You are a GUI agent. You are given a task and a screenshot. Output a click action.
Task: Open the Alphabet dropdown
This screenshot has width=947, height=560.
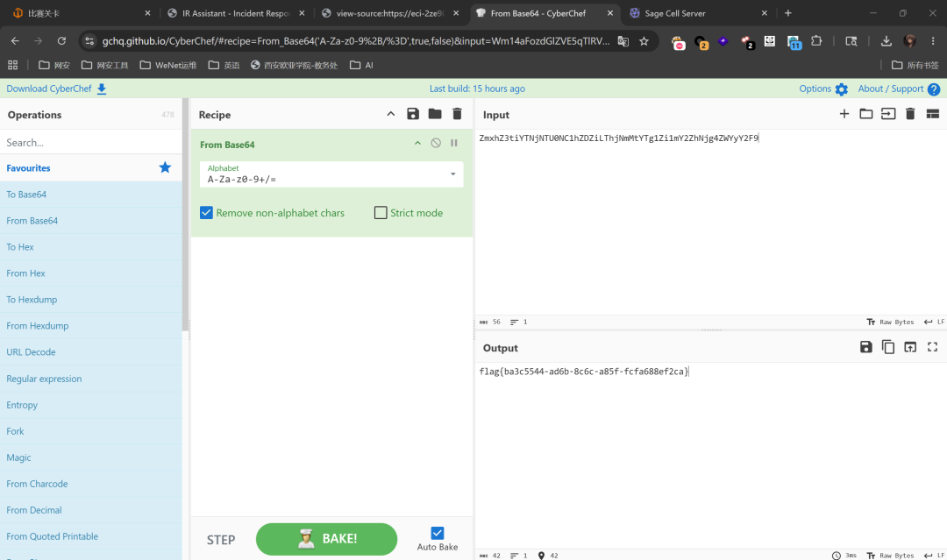click(331, 174)
